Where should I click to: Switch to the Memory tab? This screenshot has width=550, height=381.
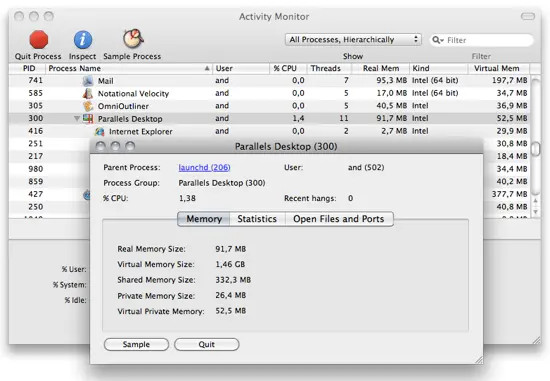pos(204,219)
